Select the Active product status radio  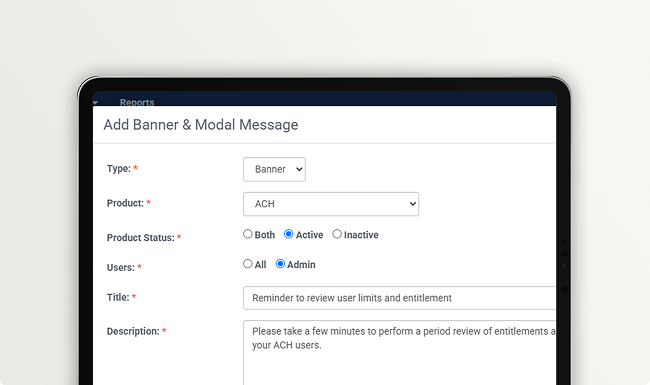pyautogui.click(x=289, y=234)
